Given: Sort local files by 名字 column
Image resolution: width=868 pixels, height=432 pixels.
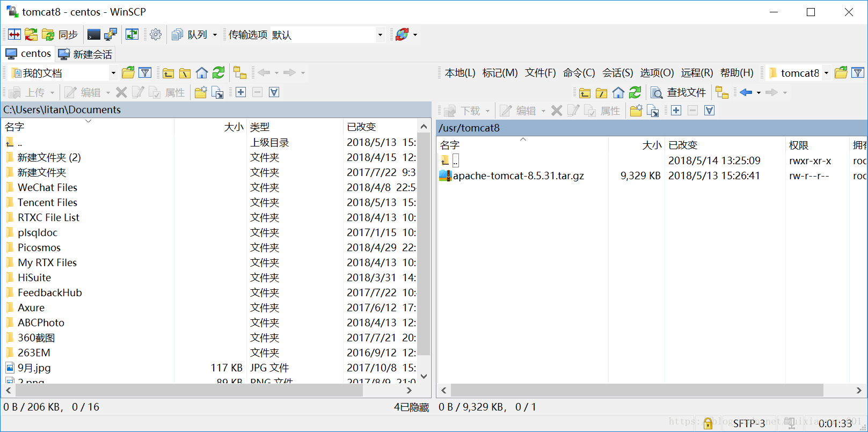Looking at the screenshot, I should point(88,127).
